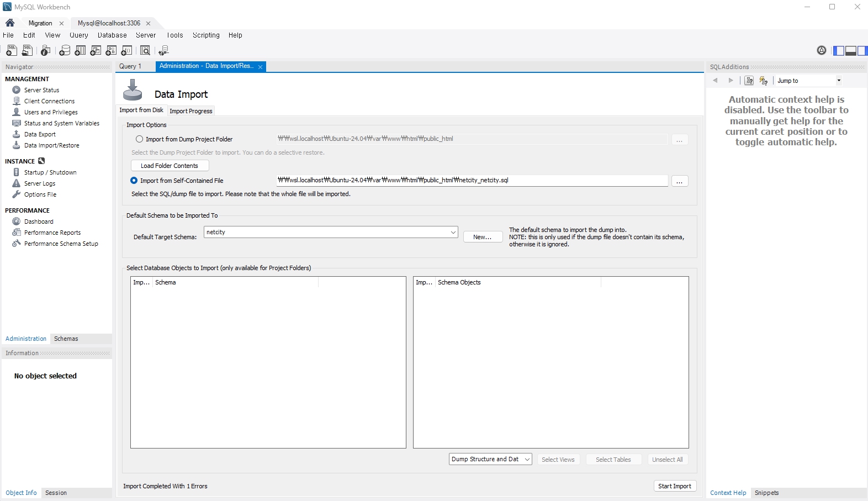868x501 pixels.
Task: Open the Dump Structure and Data dropdown
Action: tap(527, 460)
